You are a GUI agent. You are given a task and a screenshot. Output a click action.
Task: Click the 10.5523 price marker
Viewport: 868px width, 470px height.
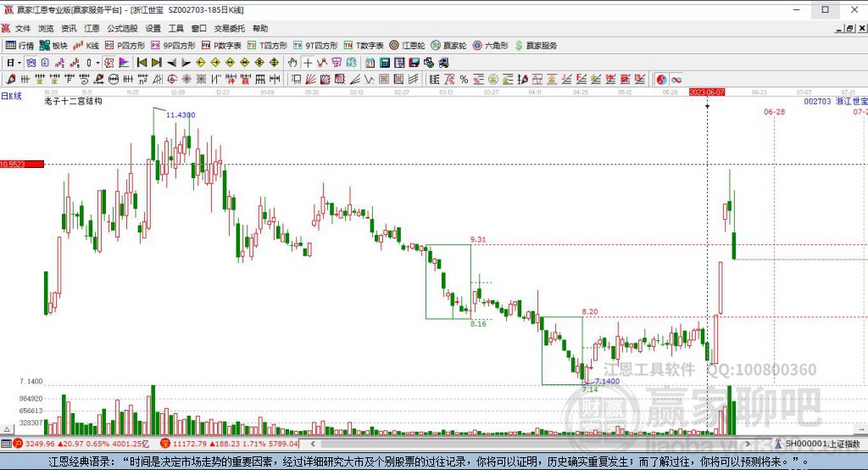pyautogui.click(x=22, y=164)
